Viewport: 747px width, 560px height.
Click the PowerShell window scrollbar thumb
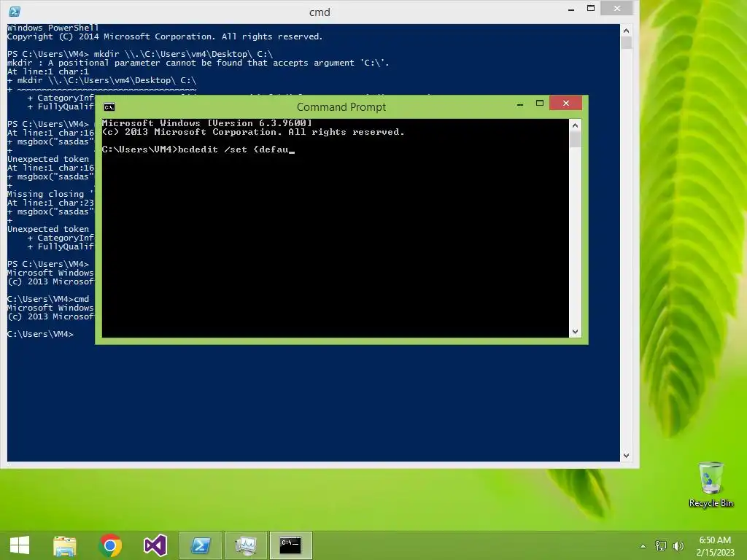pyautogui.click(x=626, y=43)
